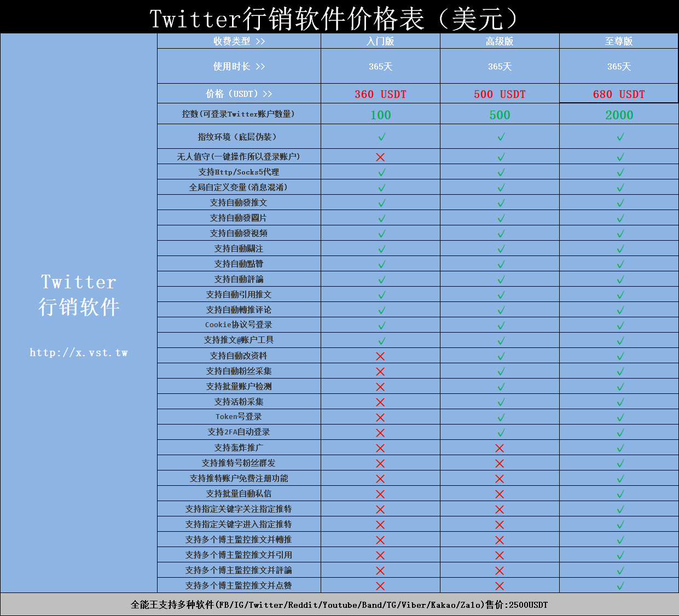Click the 支持活粉采集 row label
The image size is (679, 616).
pyautogui.click(x=239, y=402)
